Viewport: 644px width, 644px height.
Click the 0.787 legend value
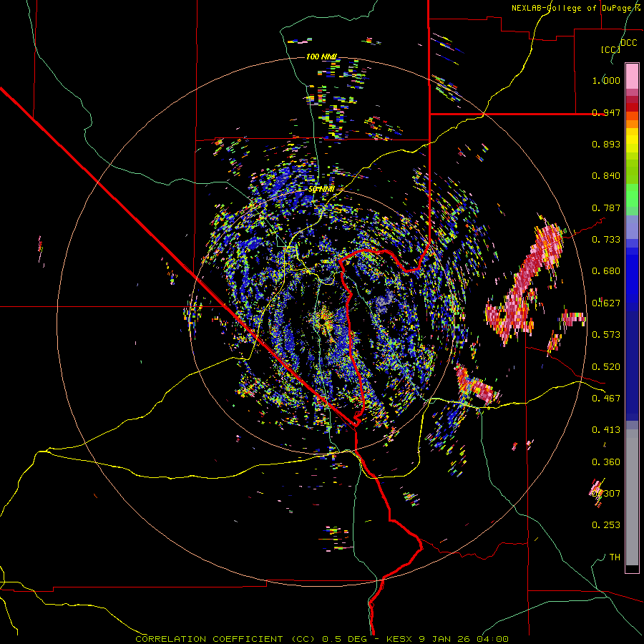606,208
